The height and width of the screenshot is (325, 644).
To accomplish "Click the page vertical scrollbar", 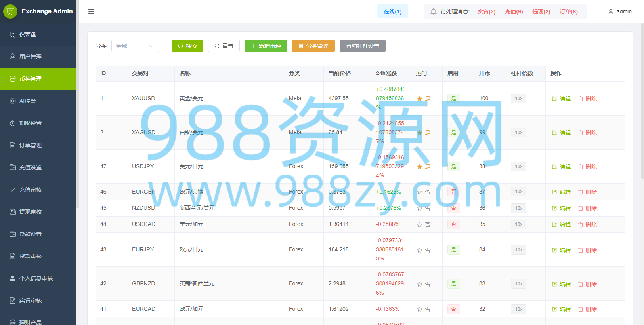I will pyautogui.click(x=642, y=101).
